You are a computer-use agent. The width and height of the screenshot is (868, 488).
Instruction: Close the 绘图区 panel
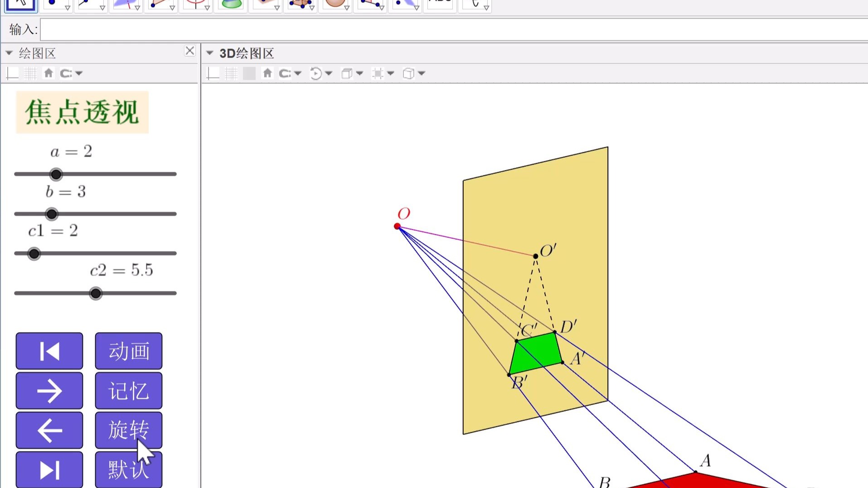coord(190,51)
